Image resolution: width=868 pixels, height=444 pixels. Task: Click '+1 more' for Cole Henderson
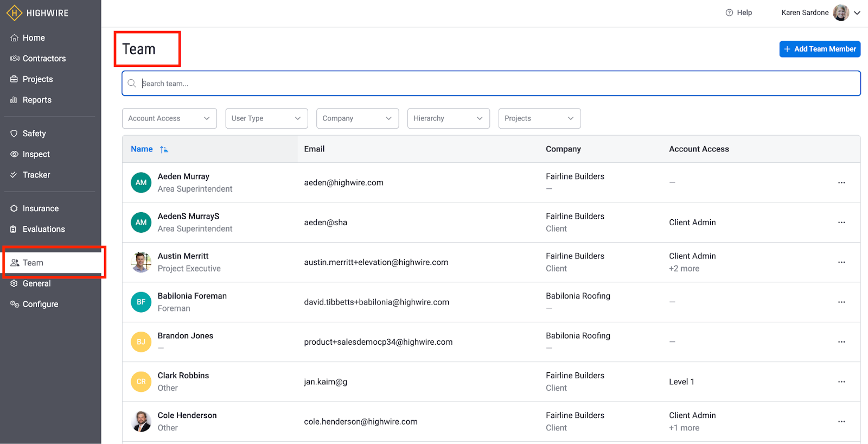tap(684, 428)
